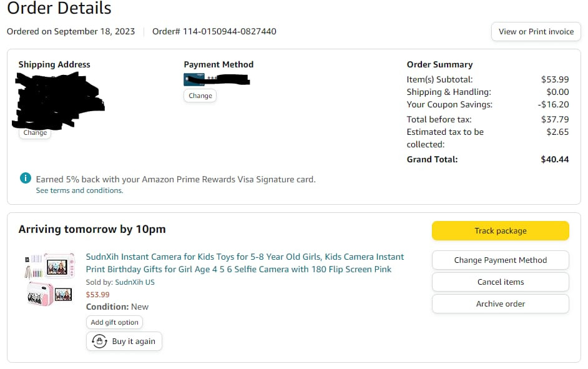Image resolution: width=588 pixels, height=369 pixels.
Task: Open the pink kids camera product thumbnail
Action: pyautogui.click(x=50, y=278)
